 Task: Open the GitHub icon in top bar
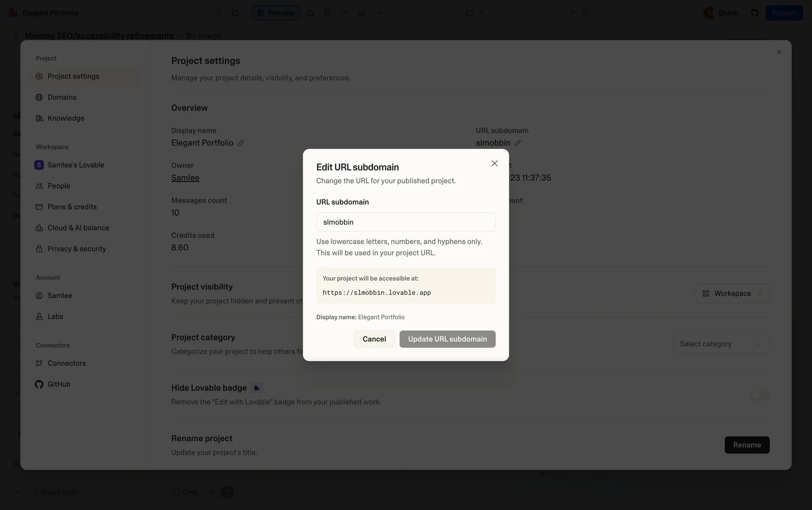coord(754,13)
